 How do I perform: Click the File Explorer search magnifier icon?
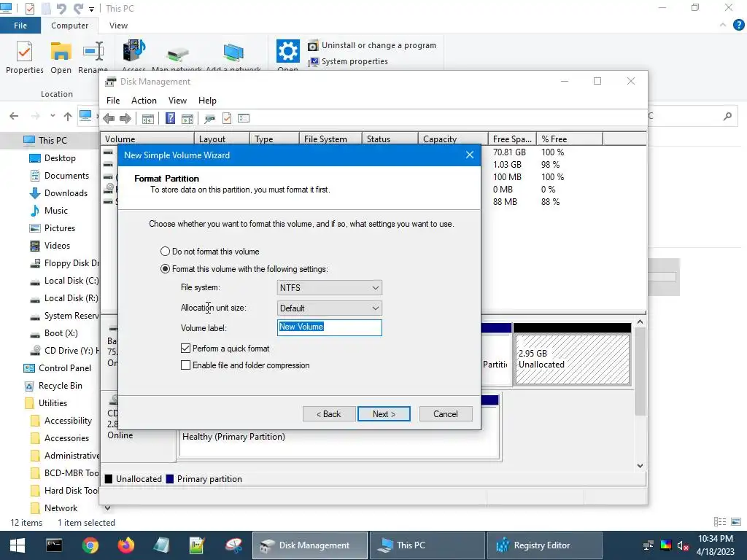(x=727, y=116)
